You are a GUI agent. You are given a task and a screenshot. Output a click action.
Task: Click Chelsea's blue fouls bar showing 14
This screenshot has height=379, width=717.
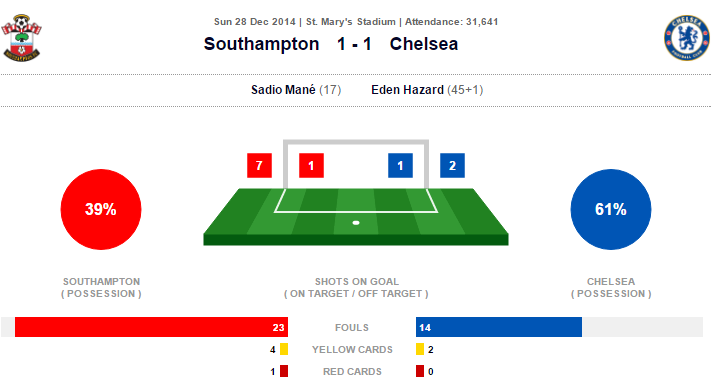click(499, 327)
